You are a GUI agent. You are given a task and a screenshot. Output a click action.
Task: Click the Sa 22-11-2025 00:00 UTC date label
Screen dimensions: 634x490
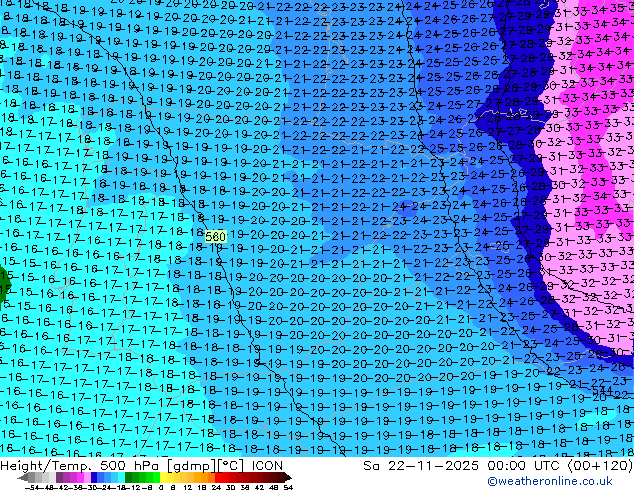point(463,466)
